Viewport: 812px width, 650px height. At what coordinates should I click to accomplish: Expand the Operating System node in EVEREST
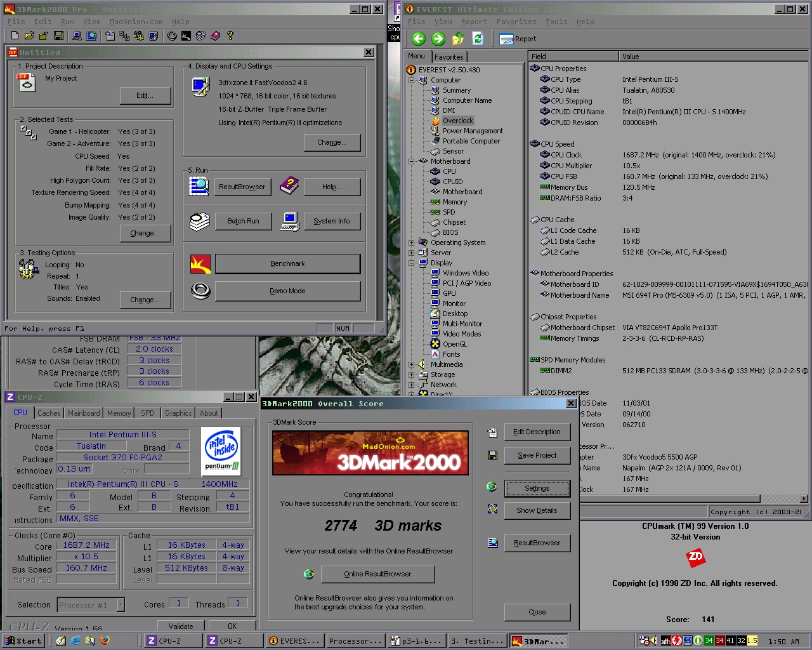coord(411,242)
